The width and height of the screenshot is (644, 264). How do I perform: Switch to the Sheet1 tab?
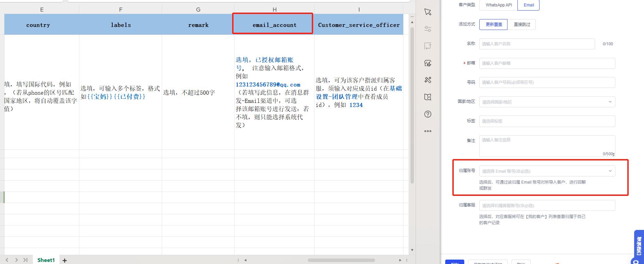click(46, 260)
